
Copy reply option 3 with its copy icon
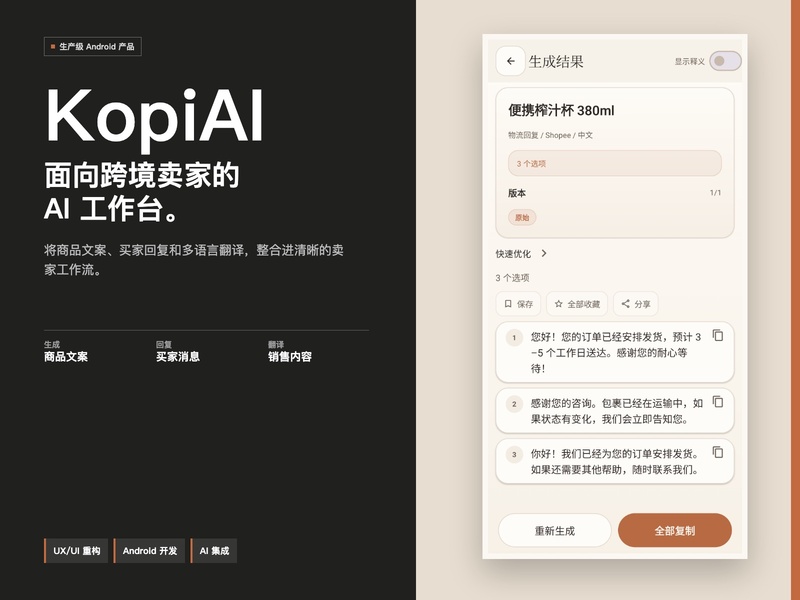[x=718, y=452]
